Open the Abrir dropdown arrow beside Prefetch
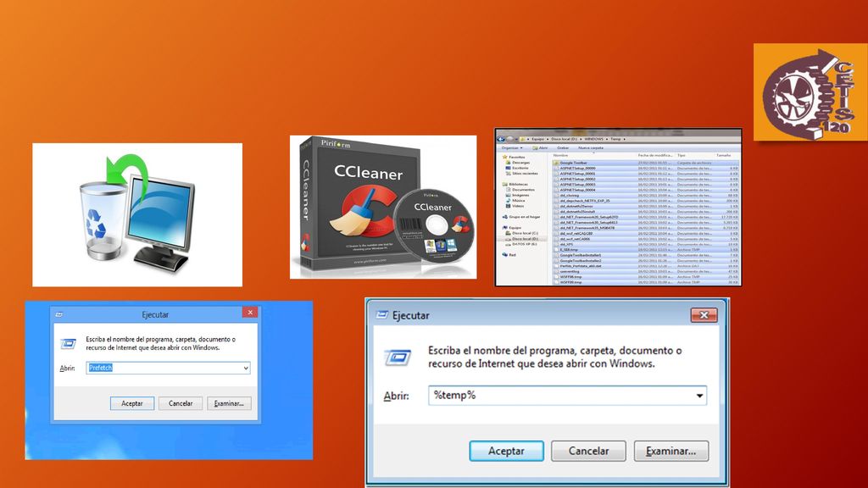Viewport: 868px width, 488px height. coord(246,368)
